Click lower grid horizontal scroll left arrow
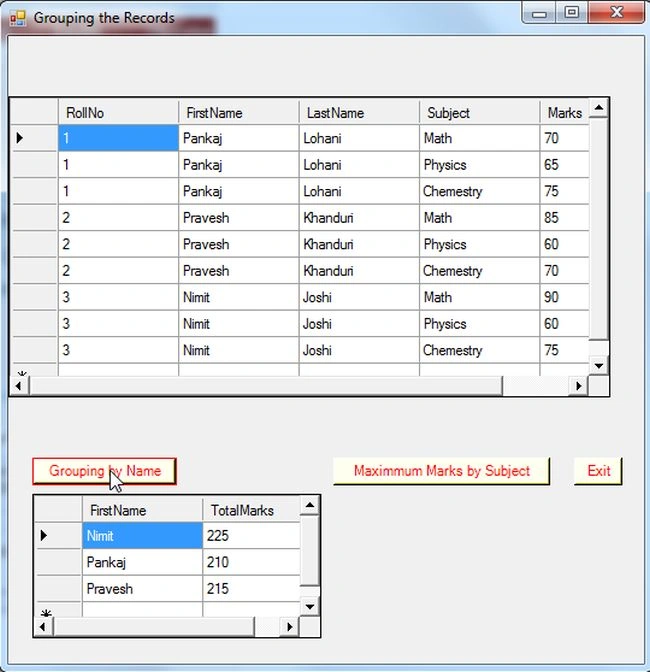Image resolution: width=650 pixels, height=672 pixels. click(43, 627)
